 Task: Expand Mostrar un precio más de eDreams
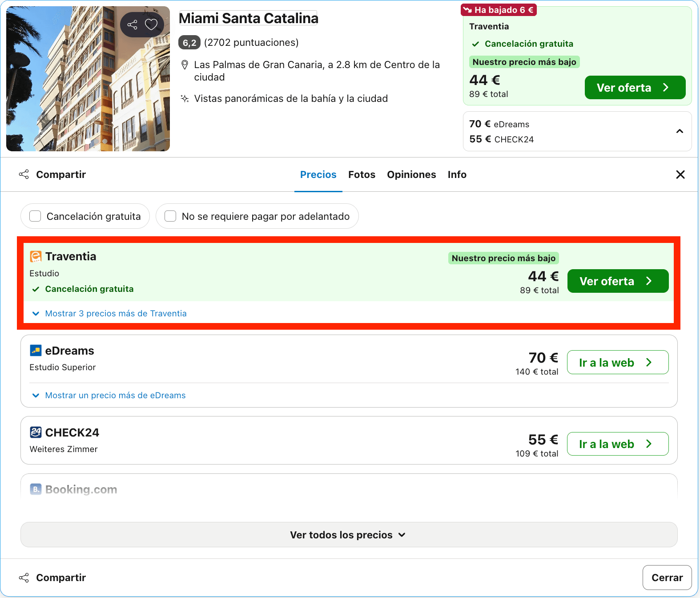109,396
